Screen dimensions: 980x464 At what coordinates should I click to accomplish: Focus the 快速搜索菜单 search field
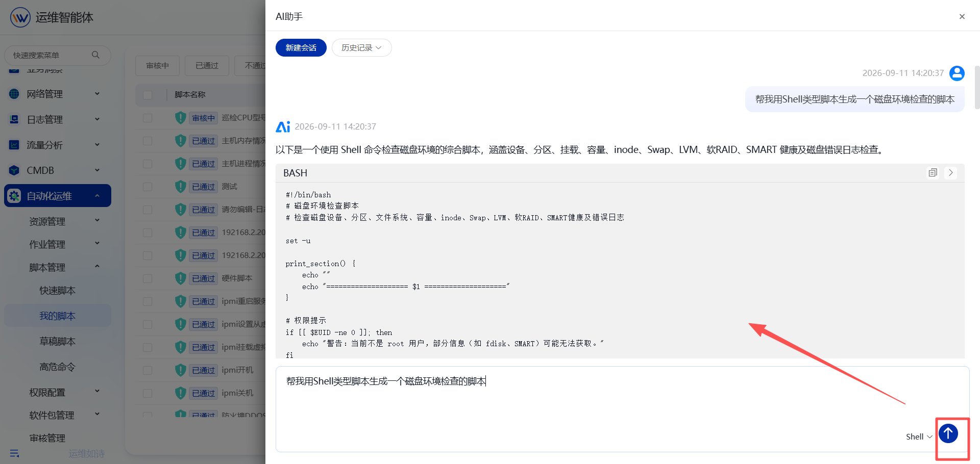[57, 55]
